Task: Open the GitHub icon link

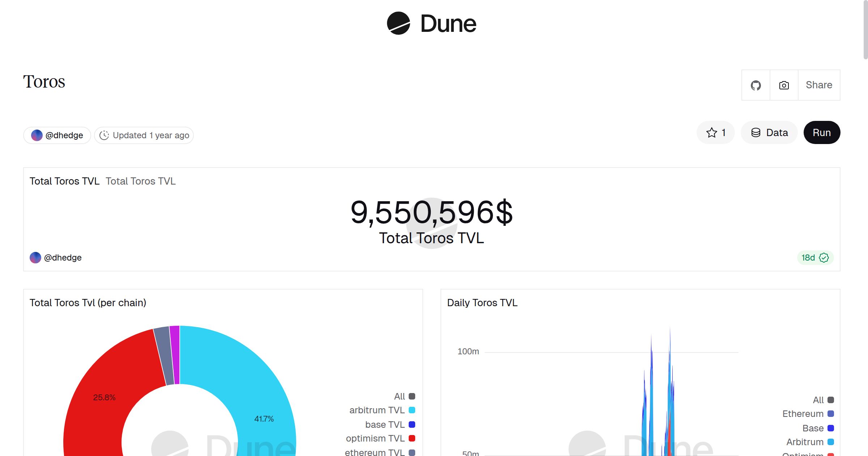Action: pyautogui.click(x=756, y=85)
